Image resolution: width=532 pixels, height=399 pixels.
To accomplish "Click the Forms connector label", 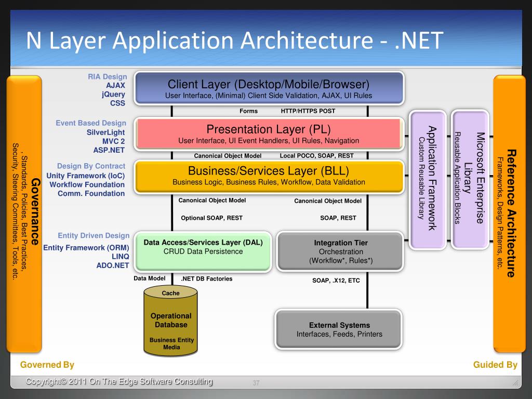I will 249,111.
